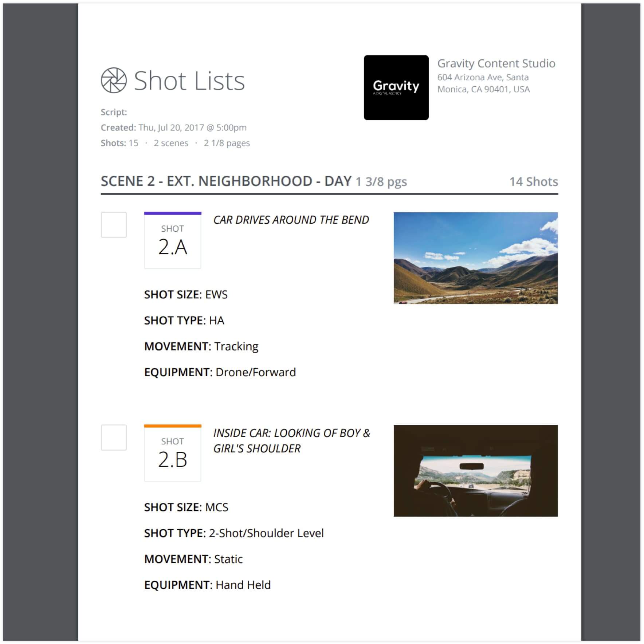The height and width of the screenshot is (644, 644).
Task: Open the mountain landscape thumbnail
Action: pos(475,258)
